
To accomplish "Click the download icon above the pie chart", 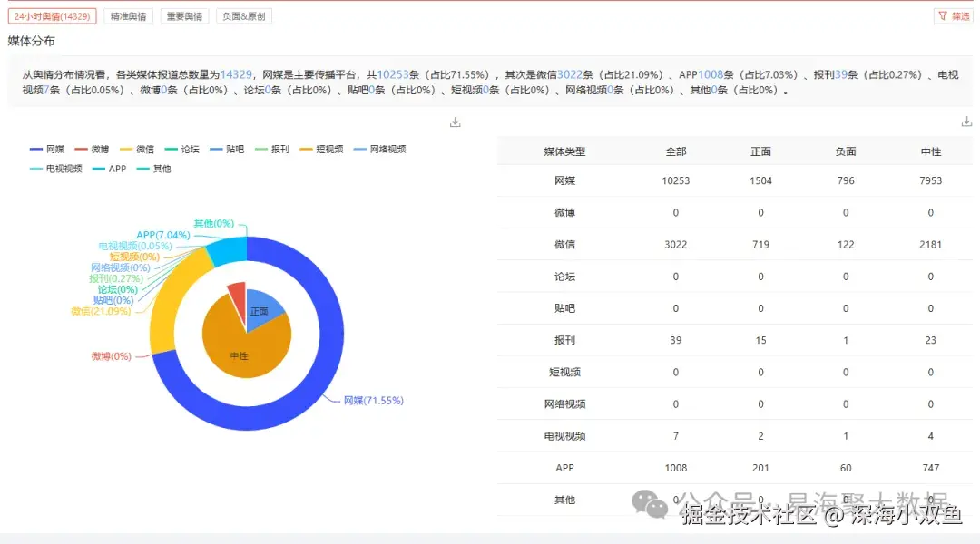I will click(x=455, y=121).
